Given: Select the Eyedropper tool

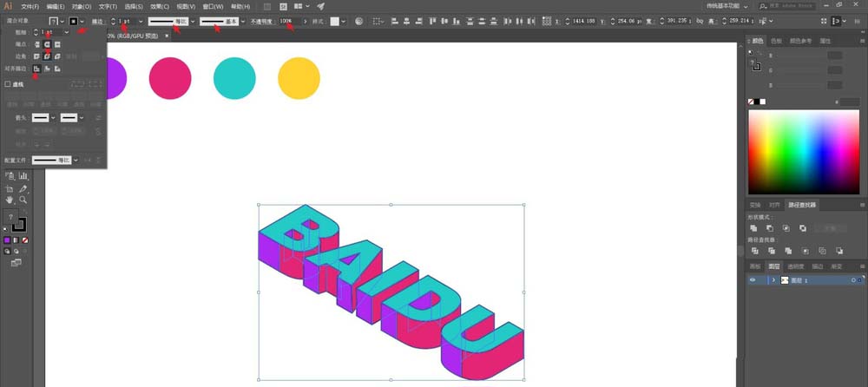Looking at the screenshot, I should 23,188.
